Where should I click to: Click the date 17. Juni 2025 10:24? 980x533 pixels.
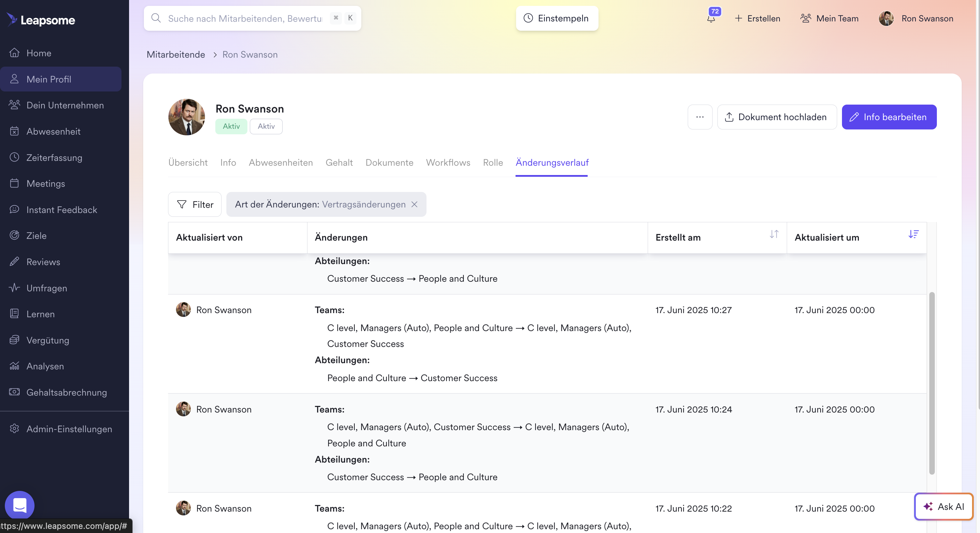694,409
